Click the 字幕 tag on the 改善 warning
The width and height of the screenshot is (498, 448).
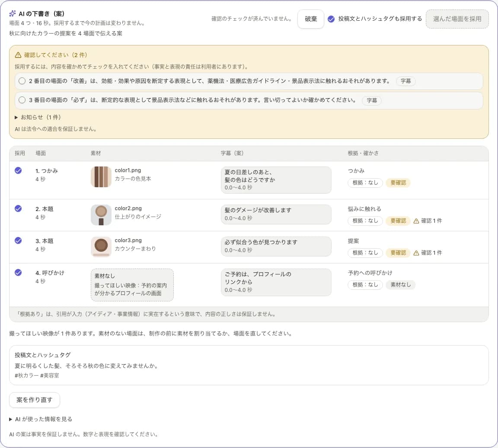pyautogui.click(x=405, y=81)
